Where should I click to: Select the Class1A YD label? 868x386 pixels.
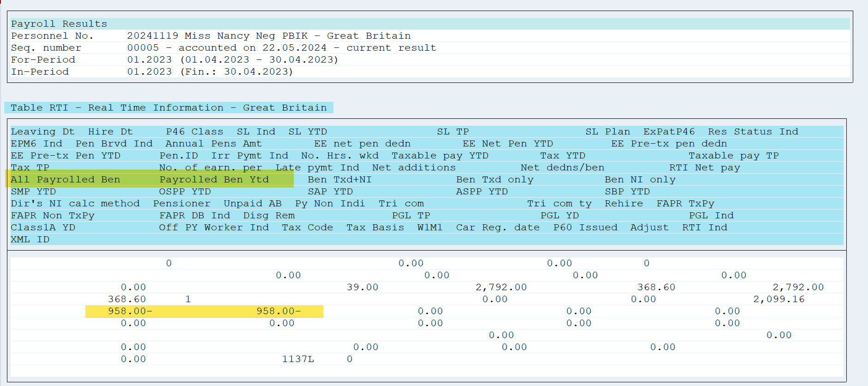pos(43,228)
